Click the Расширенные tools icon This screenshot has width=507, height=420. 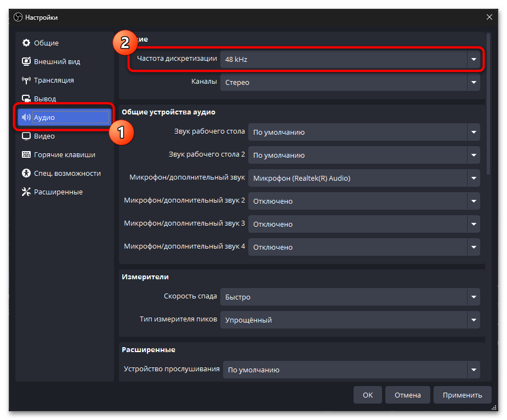(26, 192)
